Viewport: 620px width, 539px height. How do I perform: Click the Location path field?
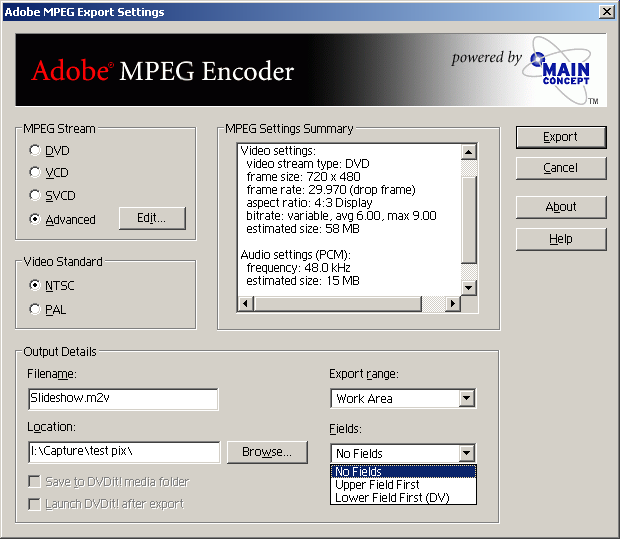tap(124, 452)
